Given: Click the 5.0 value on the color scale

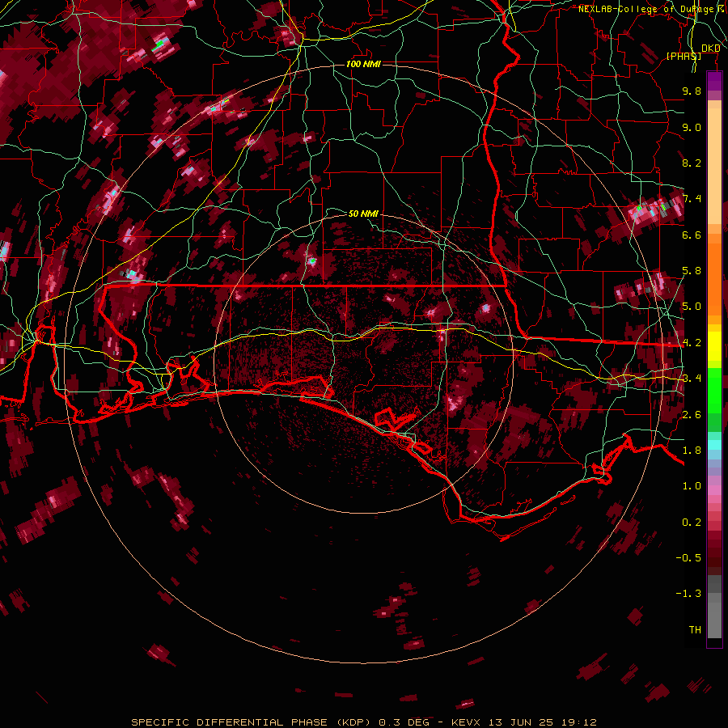Looking at the screenshot, I should coord(692,307).
